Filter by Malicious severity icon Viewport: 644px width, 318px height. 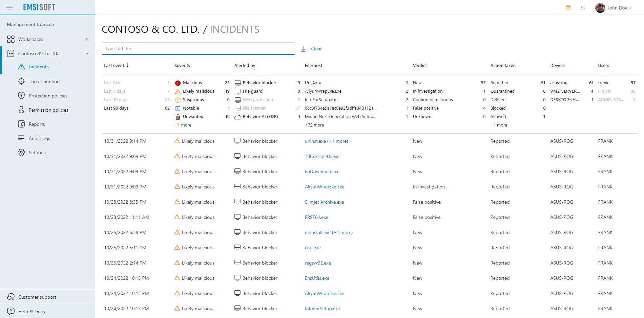click(178, 83)
